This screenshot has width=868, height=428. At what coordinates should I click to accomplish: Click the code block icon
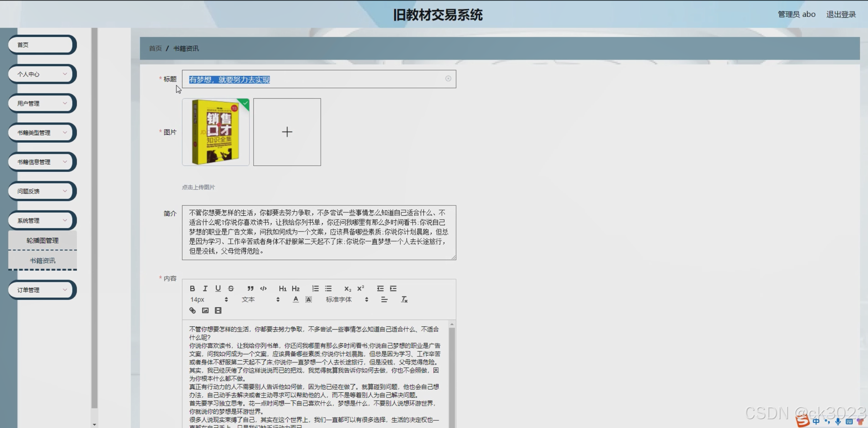[x=263, y=288]
